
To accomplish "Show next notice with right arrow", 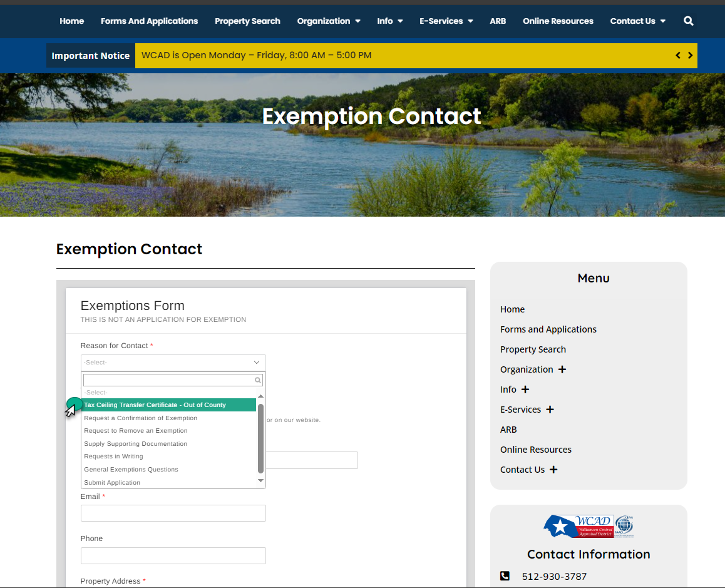I will tap(690, 56).
